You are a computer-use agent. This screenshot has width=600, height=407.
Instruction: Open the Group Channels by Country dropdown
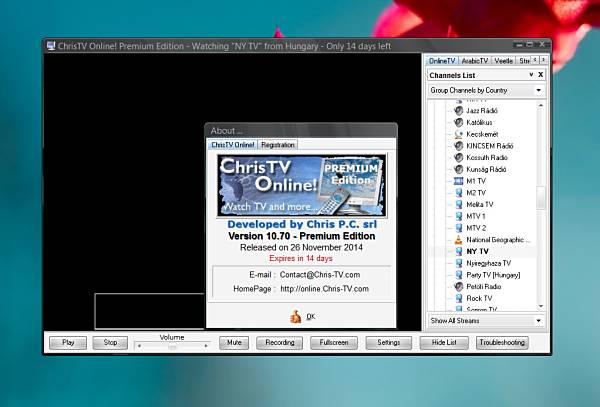pos(538,90)
